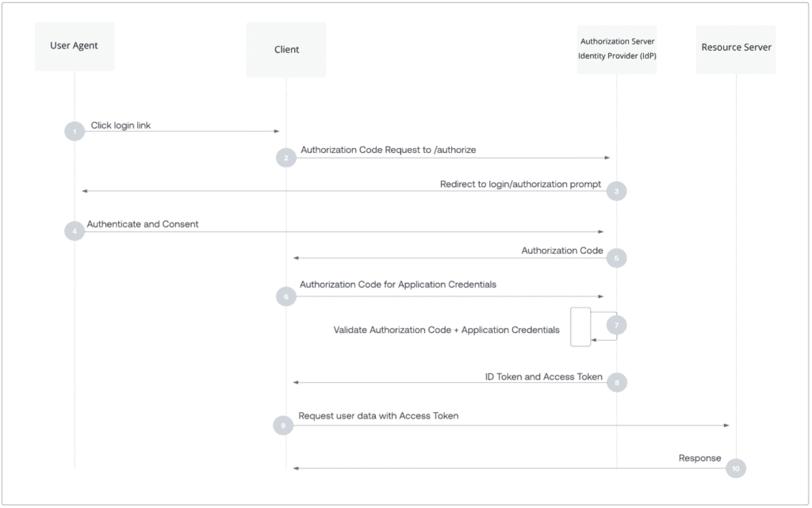Select the Resource Server participant box
The image size is (812, 508).
pos(736,50)
